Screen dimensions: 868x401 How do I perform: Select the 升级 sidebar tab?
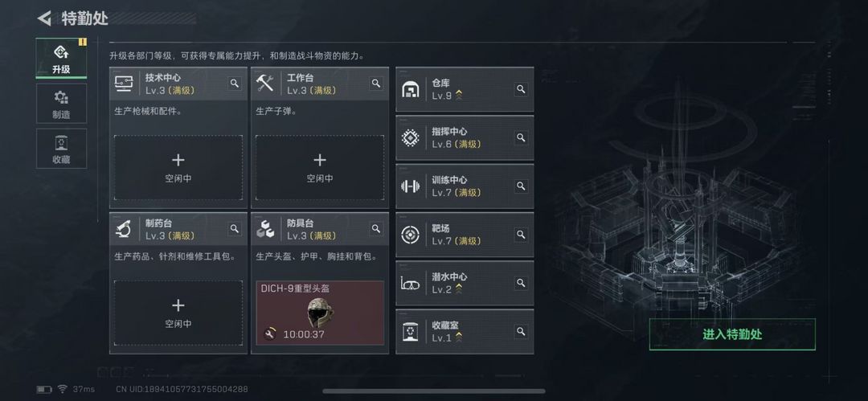point(61,58)
